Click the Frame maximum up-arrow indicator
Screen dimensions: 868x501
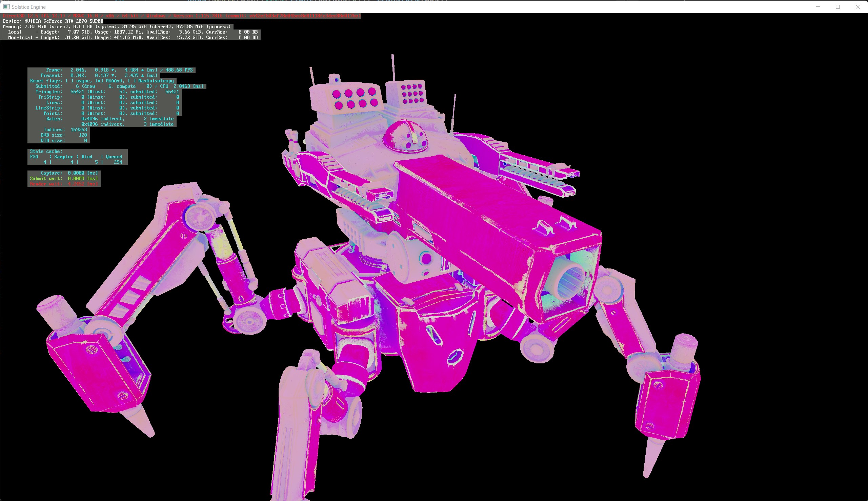[x=142, y=70]
